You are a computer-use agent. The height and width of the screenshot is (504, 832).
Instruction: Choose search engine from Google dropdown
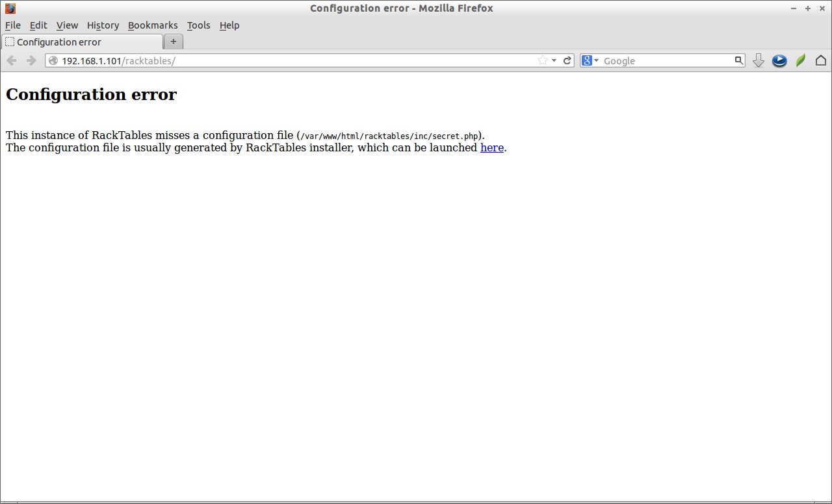pyautogui.click(x=590, y=60)
